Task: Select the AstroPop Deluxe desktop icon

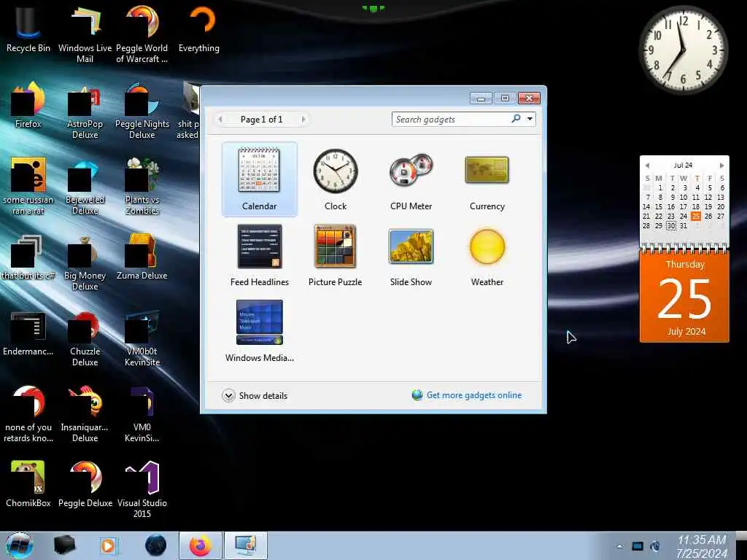Action: coord(85,112)
